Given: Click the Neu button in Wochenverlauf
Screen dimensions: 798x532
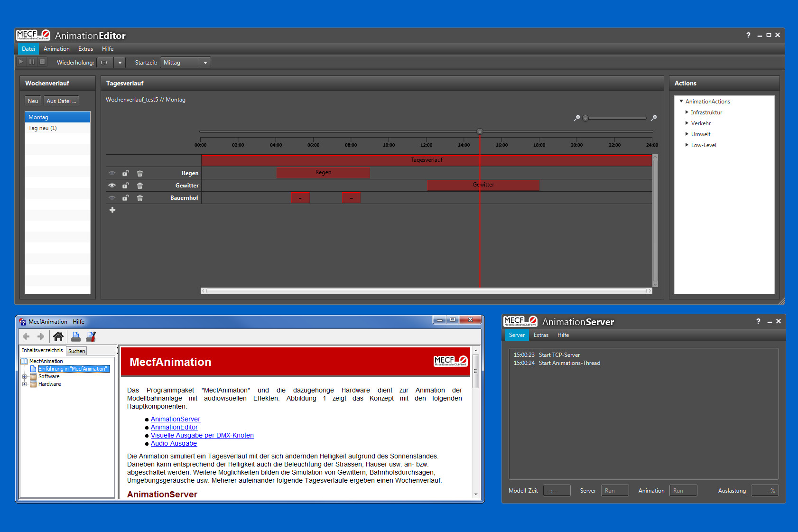Looking at the screenshot, I should tap(33, 101).
